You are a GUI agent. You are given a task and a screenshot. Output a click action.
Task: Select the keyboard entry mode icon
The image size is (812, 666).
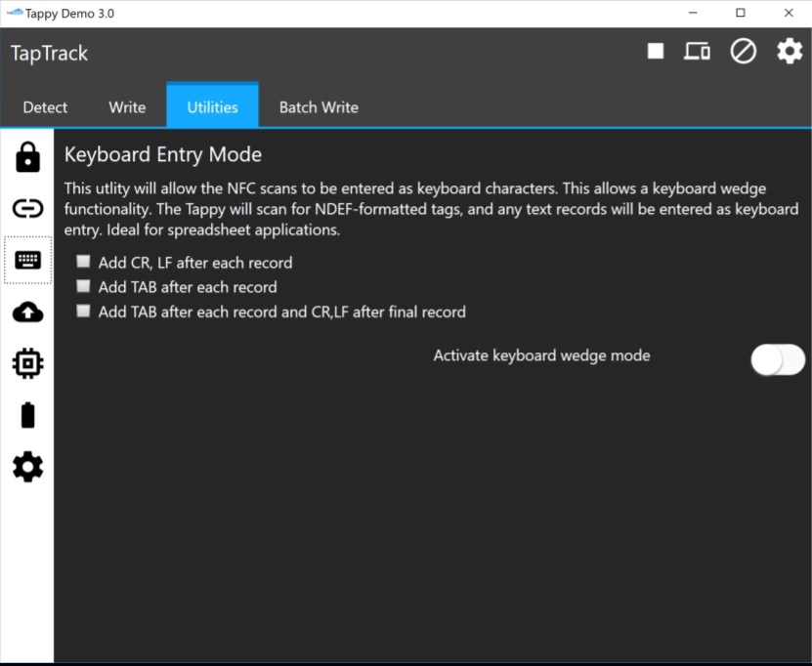[x=27, y=260]
